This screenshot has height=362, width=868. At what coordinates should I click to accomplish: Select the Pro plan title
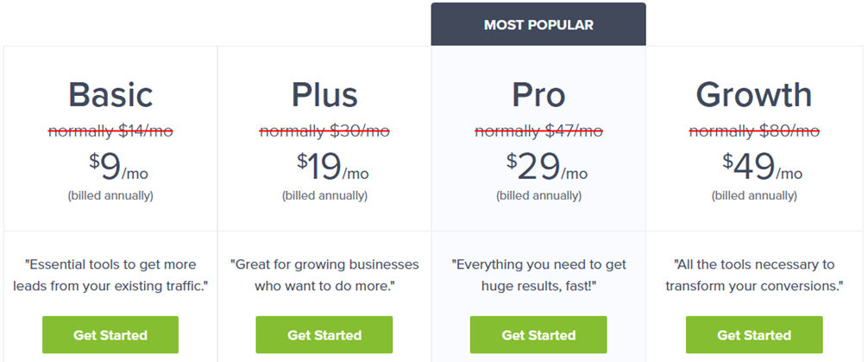point(538,95)
